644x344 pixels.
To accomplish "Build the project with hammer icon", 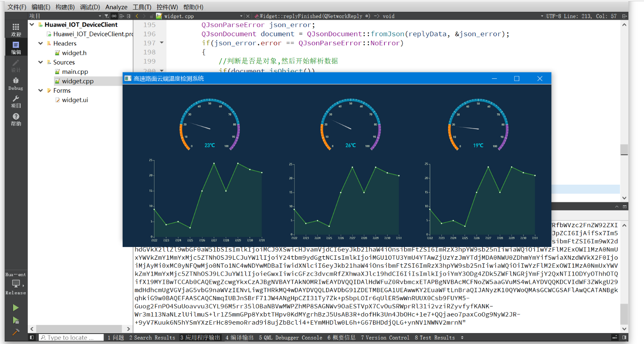I will tap(16, 332).
